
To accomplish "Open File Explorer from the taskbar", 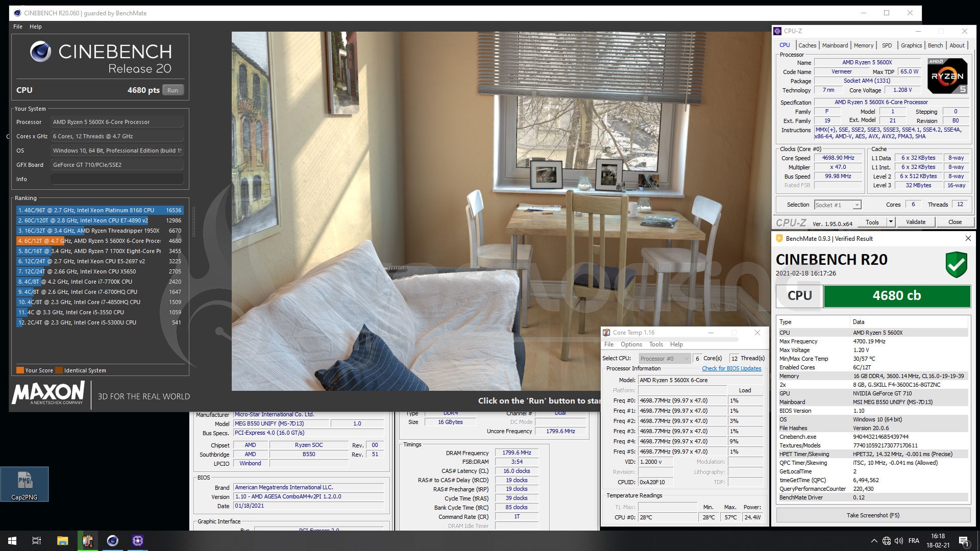I will (62, 541).
